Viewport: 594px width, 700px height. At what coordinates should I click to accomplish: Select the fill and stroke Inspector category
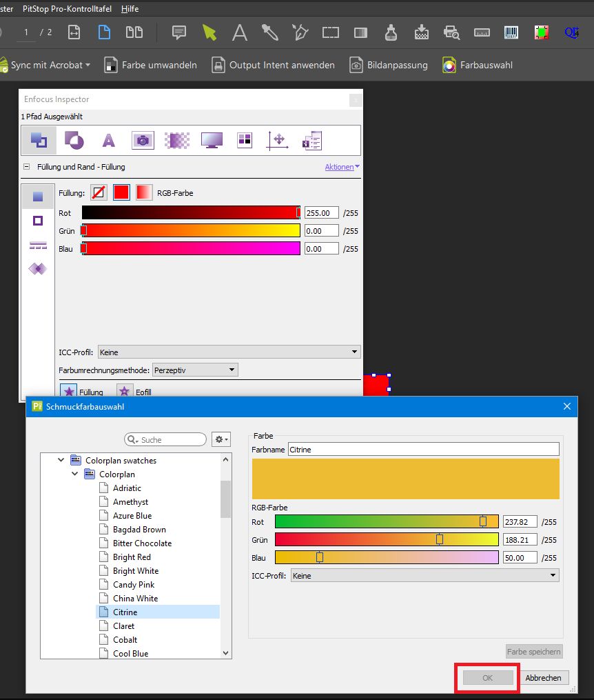[x=39, y=140]
